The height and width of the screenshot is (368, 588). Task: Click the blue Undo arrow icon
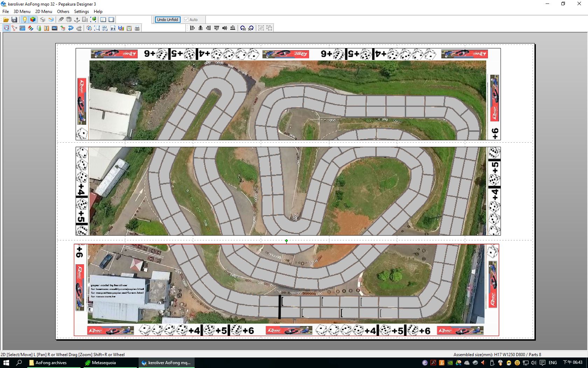coord(71,28)
